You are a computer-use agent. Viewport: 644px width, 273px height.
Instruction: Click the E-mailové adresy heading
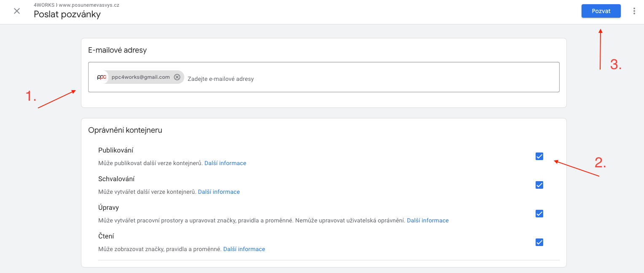117,50
